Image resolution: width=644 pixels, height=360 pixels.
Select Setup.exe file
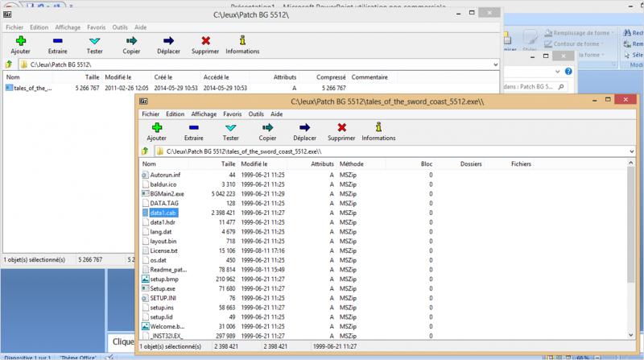(163, 288)
